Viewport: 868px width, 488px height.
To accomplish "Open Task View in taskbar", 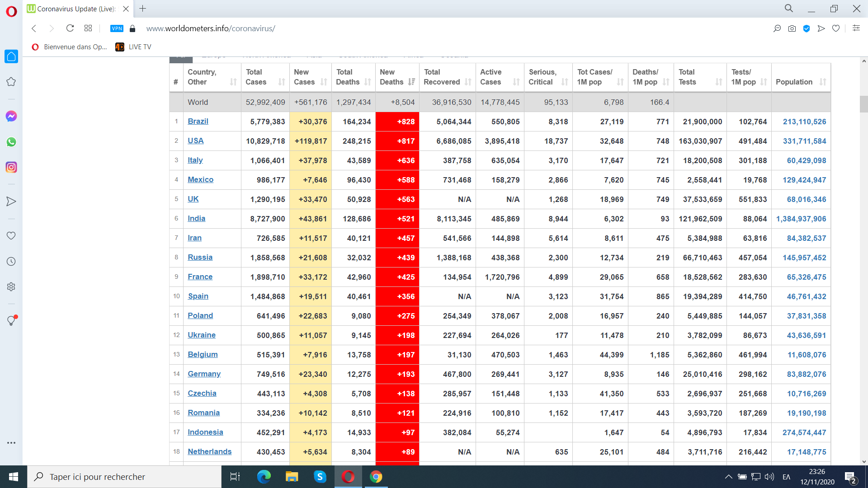I will pyautogui.click(x=235, y=477).
